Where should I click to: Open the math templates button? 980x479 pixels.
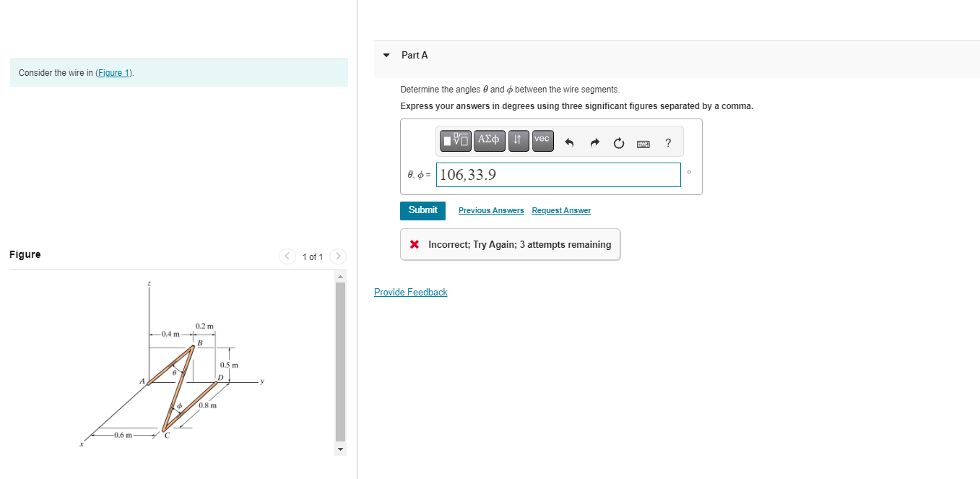coord(456,141)
